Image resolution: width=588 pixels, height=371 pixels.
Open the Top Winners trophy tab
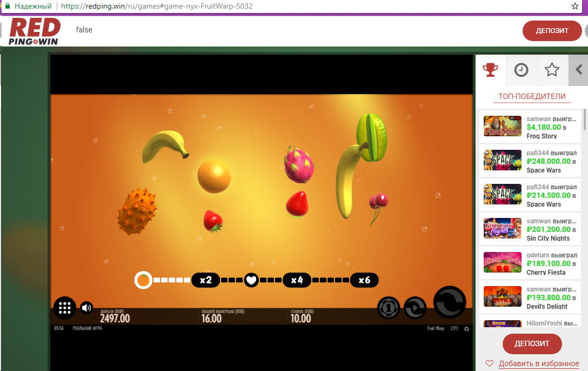[490, 70]
